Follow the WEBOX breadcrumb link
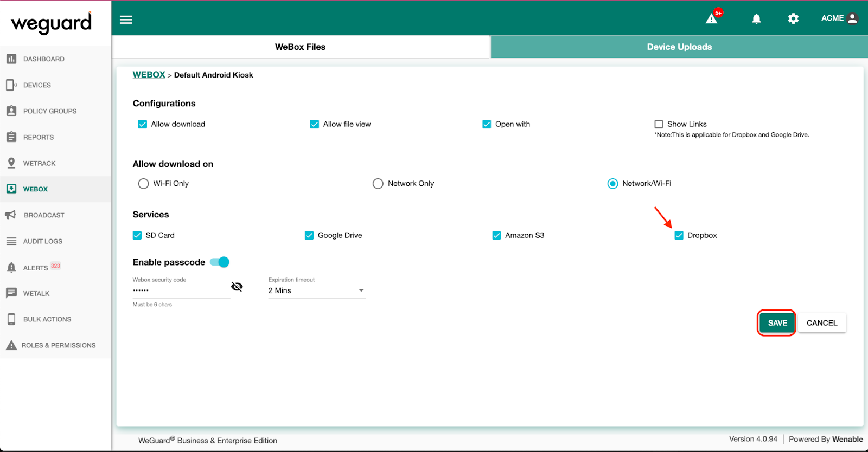The image size is (868, 452). [x=149, y=75]
